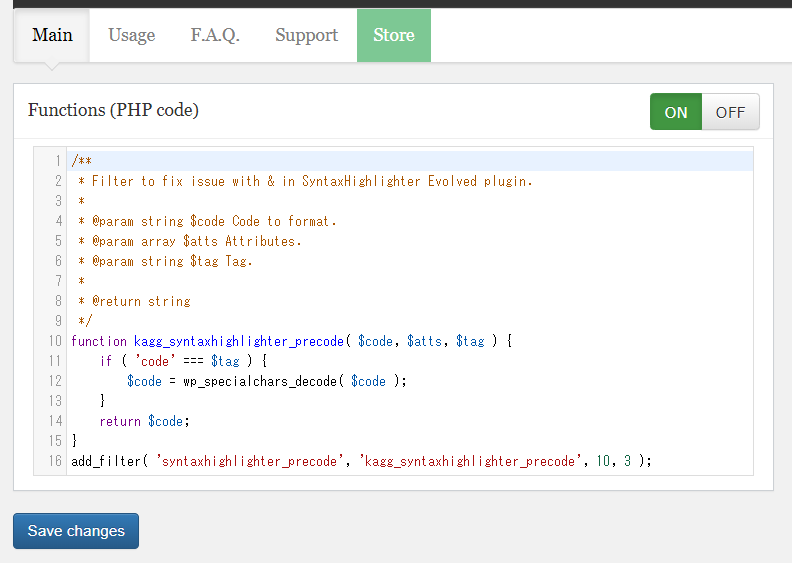Click the kagg_syntaxhighlighter_precode function name on line 10

click(x=239, y=341)
